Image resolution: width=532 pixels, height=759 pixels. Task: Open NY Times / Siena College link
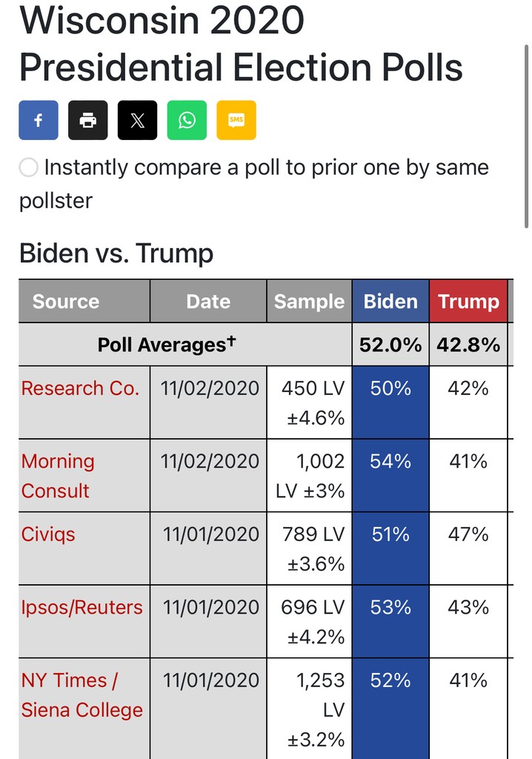[82, 695]
